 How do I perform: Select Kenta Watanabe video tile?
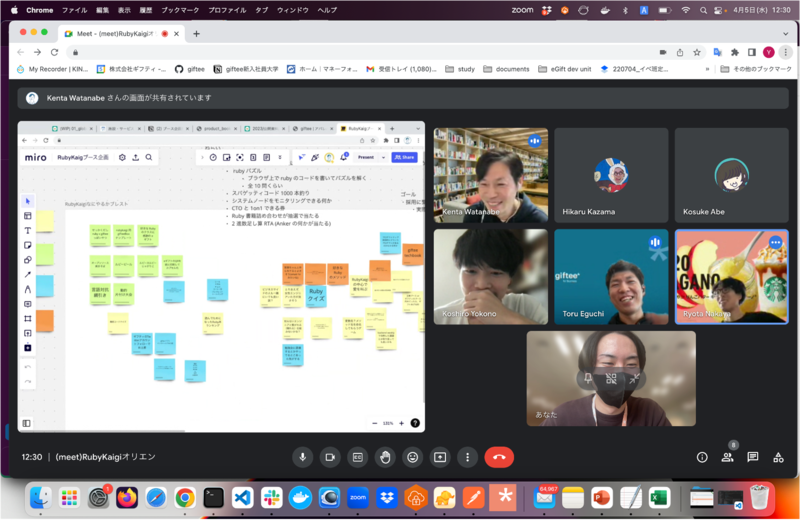[x=491, y=175]
